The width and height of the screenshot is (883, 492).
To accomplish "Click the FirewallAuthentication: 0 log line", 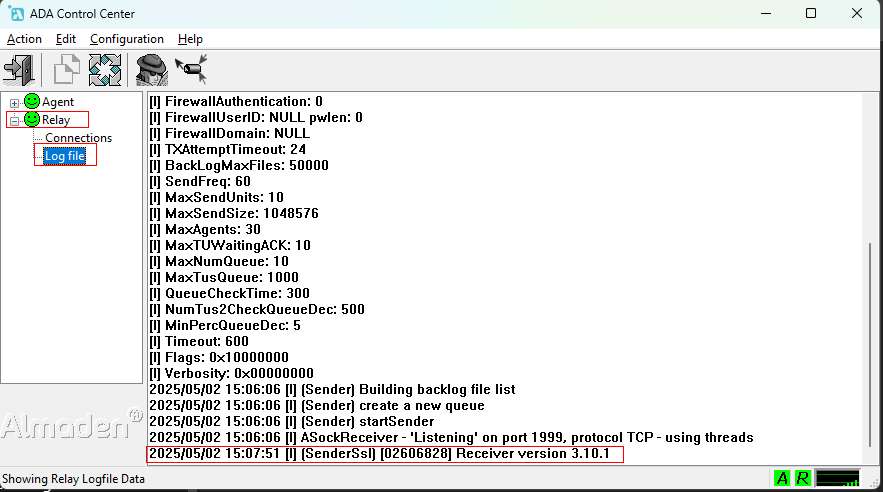I will (236, 101).
